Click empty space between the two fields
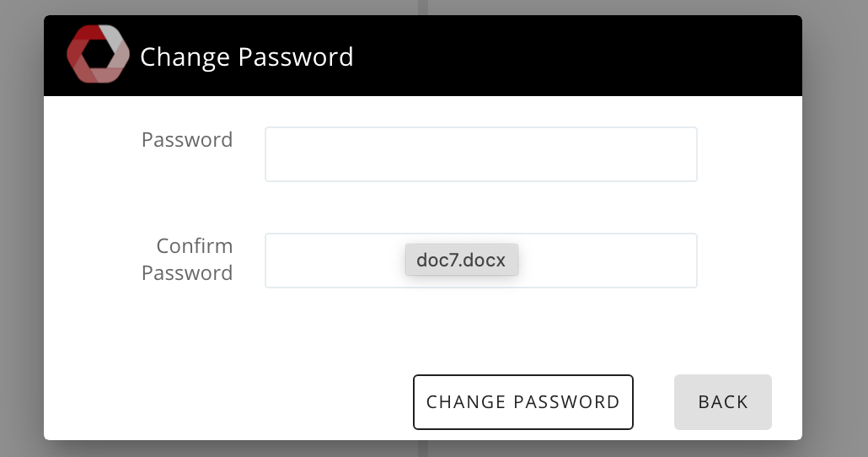This screenshot has width=868, height=457. (480, 207)
